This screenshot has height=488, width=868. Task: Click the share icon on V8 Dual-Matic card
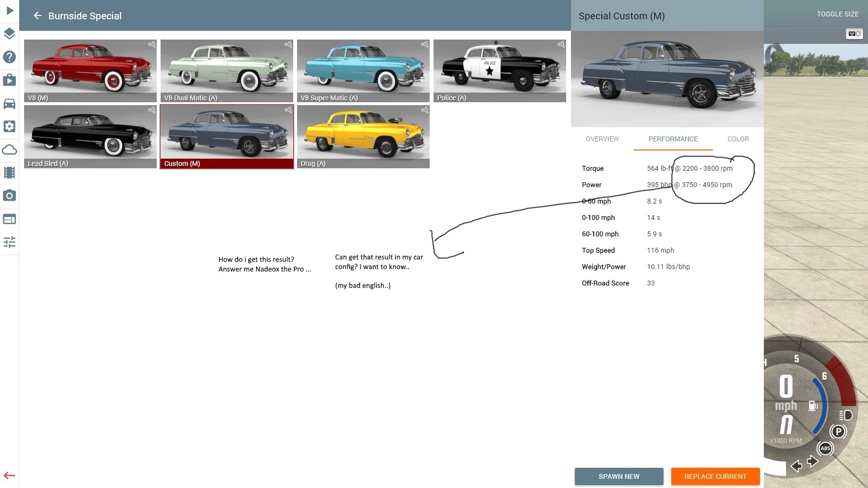click(x=288, y=44)
